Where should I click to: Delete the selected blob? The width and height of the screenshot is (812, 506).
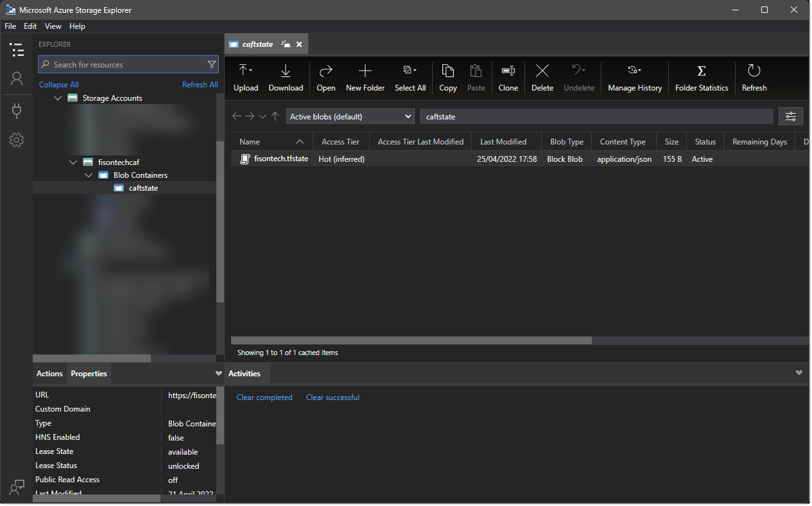(x=542, y=78)
